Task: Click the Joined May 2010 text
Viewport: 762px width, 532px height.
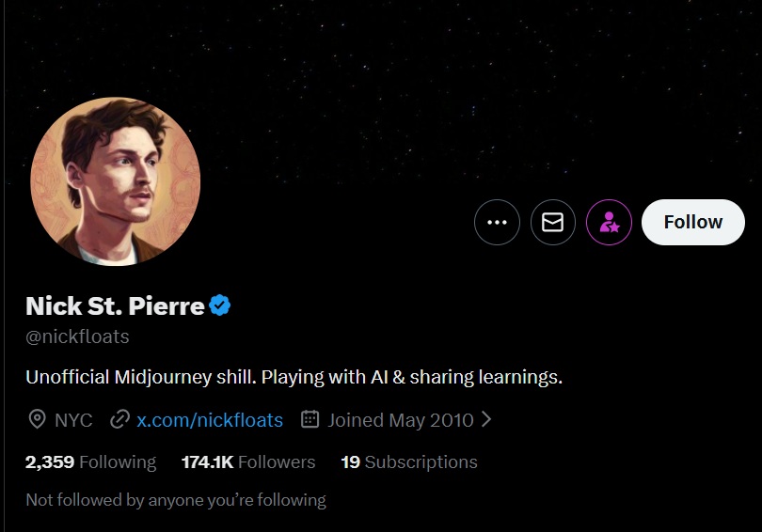Action: point(400,420)
